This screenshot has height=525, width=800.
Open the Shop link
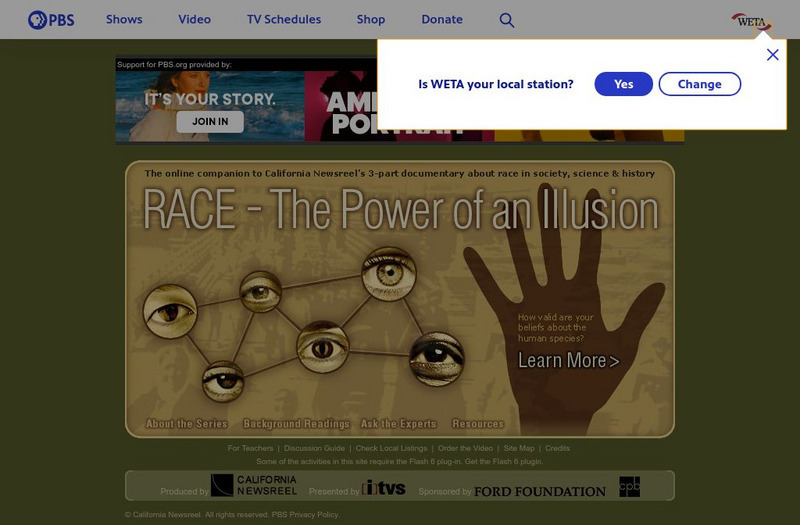[x=371, y=19]
